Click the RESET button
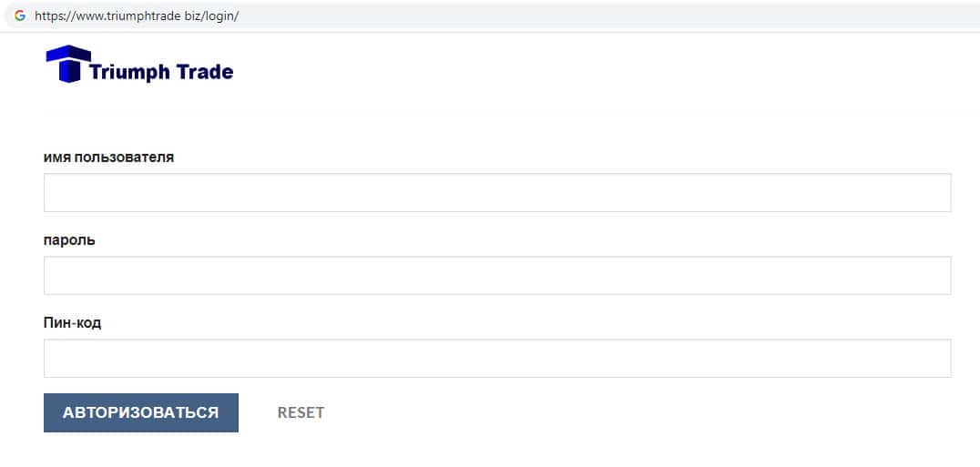 (301, 412)
